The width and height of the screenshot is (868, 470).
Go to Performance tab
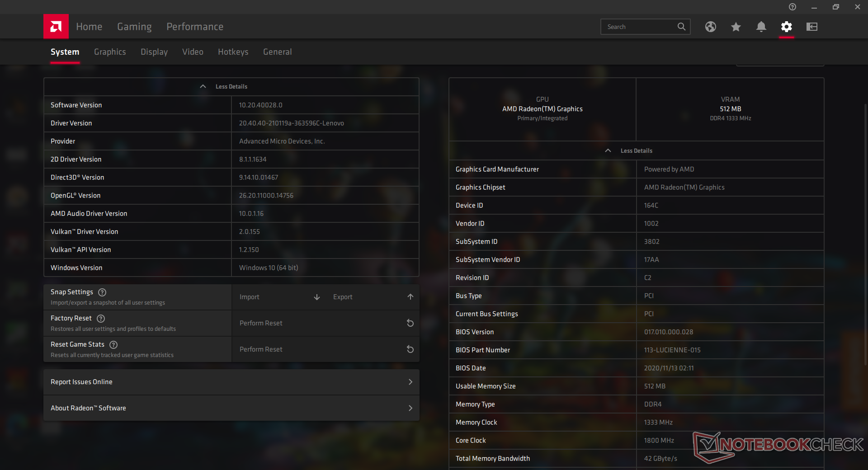coord(195,27)
